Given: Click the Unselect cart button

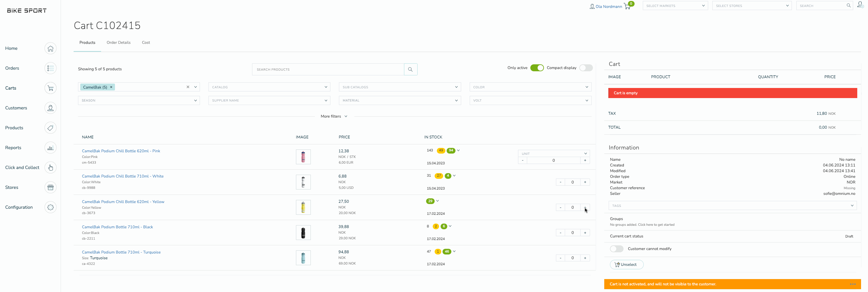Looking at the screenshot, I should (626, 265).
